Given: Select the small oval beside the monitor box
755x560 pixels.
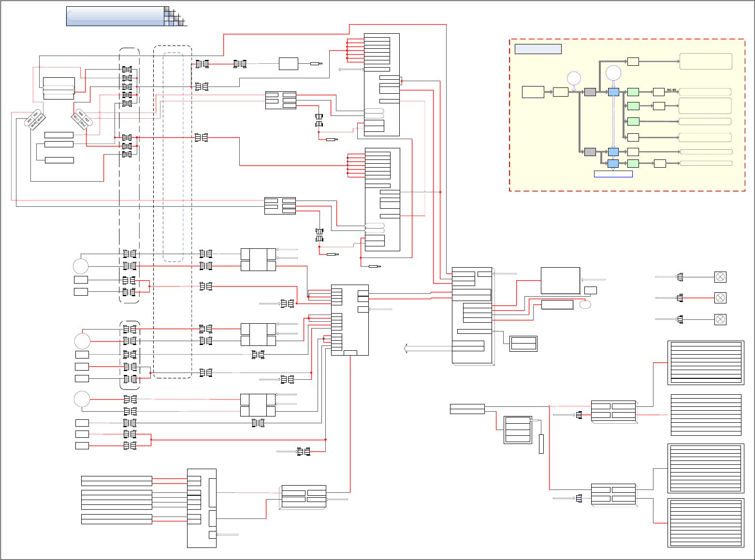Looking at the screenshot, I should [x=585, y=304].
